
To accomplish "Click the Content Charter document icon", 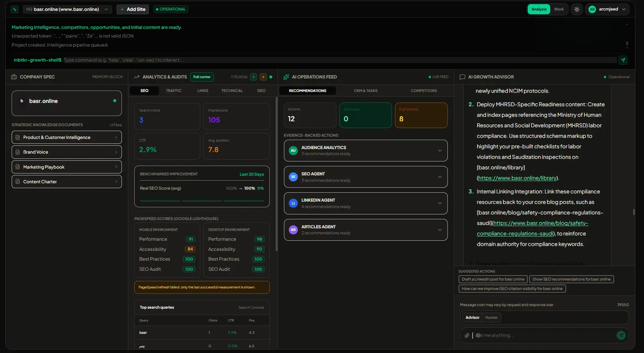I will pyautogui.click(x=18, y=182).
